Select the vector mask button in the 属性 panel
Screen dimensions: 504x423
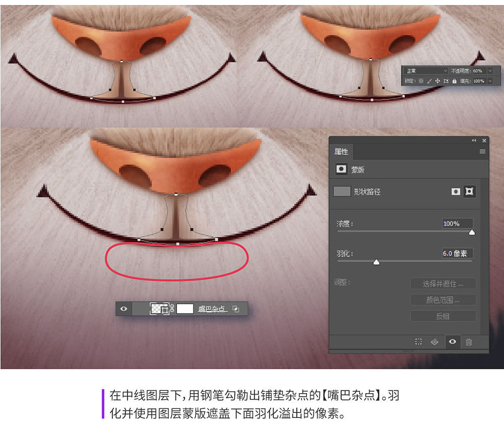click(469, 192)
